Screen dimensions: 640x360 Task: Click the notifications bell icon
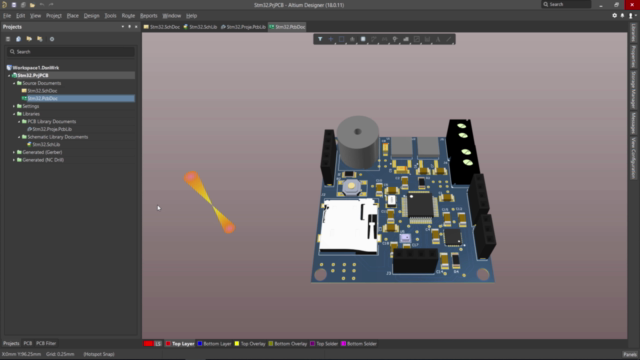622,16
